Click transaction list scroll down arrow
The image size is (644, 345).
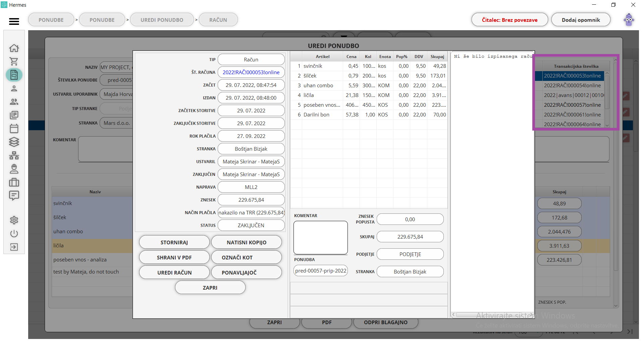pyautogui.click(x=607, y=125)
